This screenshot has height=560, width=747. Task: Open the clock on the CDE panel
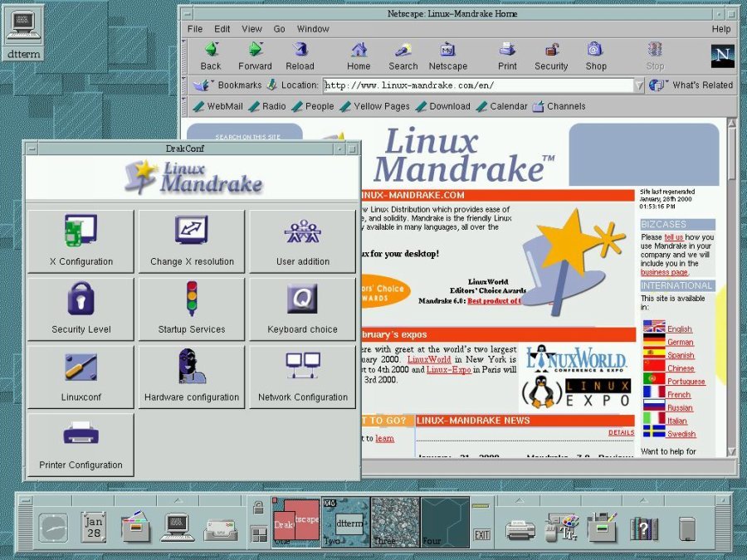(52, 528)
